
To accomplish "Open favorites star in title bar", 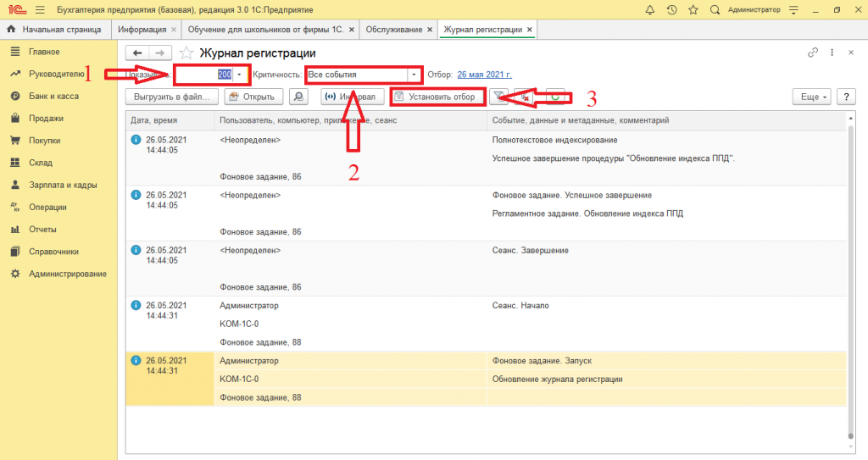I will [693, 9].
